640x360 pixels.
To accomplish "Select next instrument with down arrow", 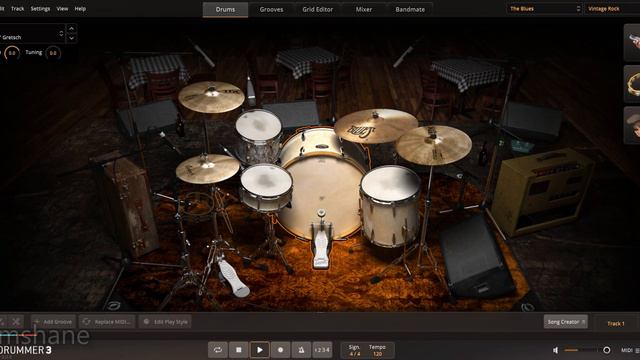I will click(x=71, y=38).
